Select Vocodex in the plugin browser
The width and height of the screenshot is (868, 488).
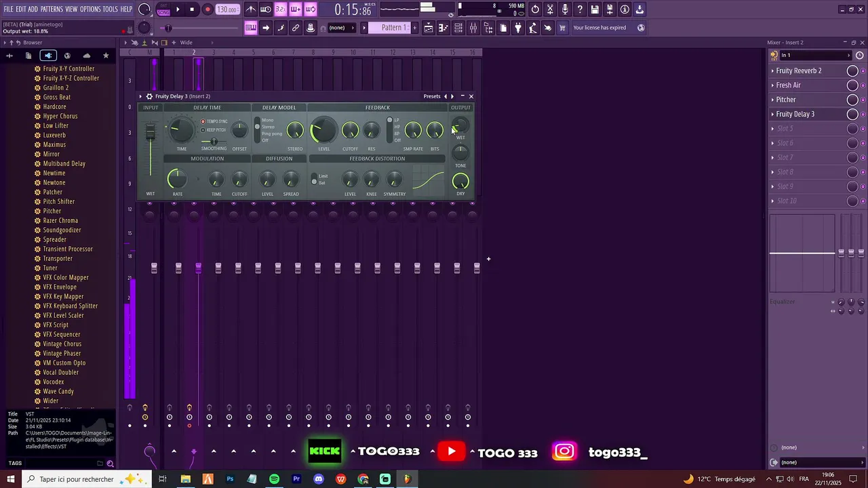click(x=54, y=382)
